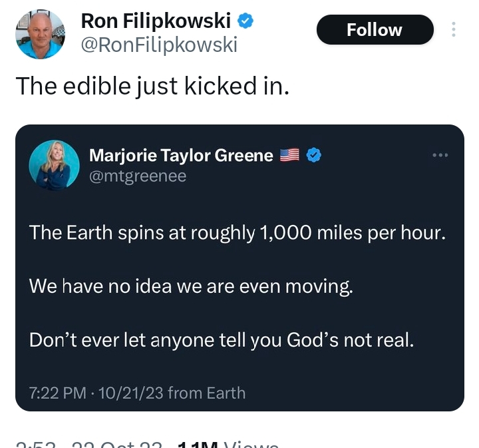Viewport: 479px width, 448px height.
Task: Click the @RonFilipkowski handle
Action: [x=159, y=45]
